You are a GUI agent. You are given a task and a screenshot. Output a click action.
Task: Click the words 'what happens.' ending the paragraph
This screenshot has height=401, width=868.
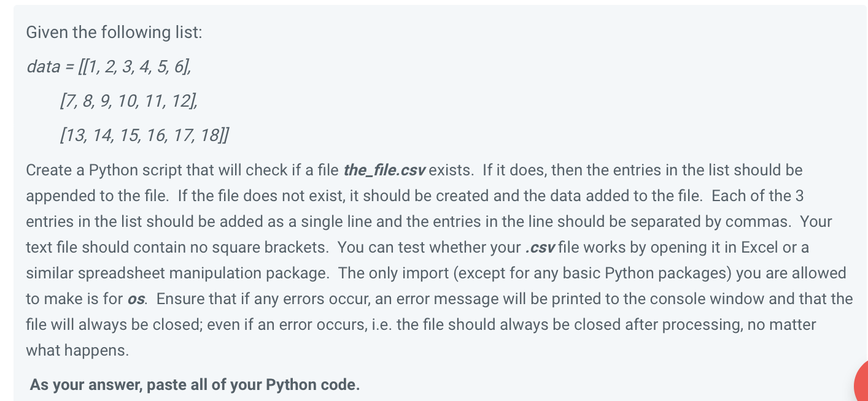77,351
